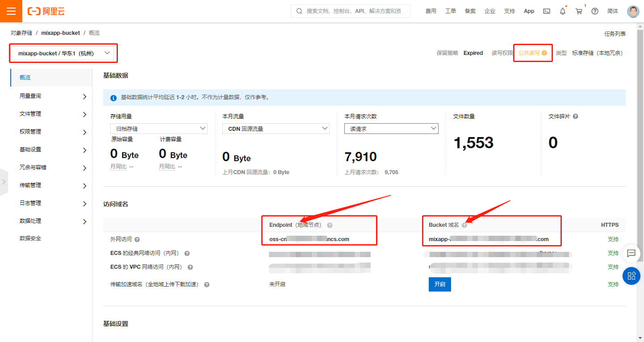Click the 开启 transfer acceleration button
Screen dimensions: 644x342
(x=440, y=284)
